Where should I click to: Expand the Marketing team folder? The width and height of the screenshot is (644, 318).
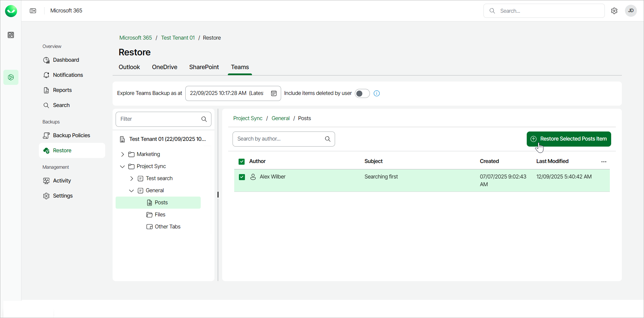click(123, 154)
